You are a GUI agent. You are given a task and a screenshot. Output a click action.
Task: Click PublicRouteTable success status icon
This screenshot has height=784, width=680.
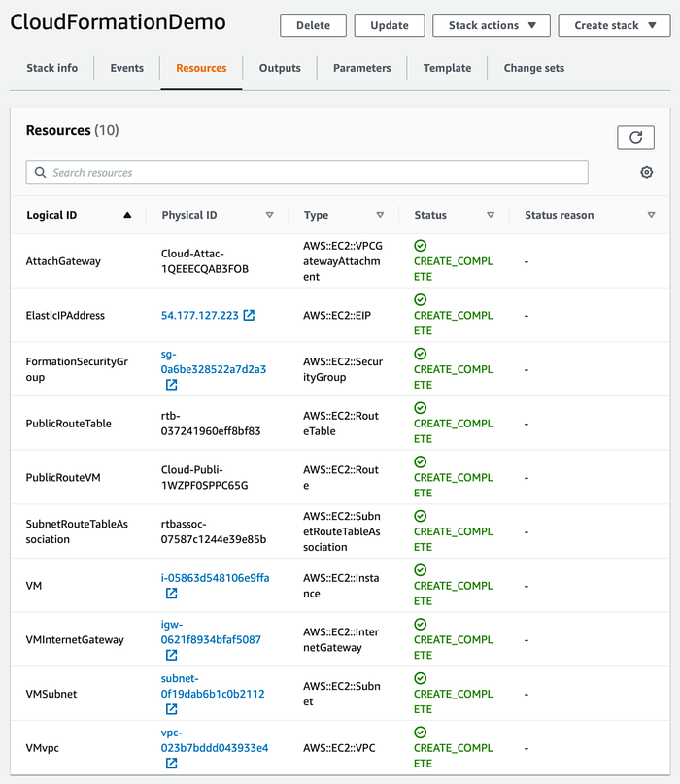tap(421, 407)
